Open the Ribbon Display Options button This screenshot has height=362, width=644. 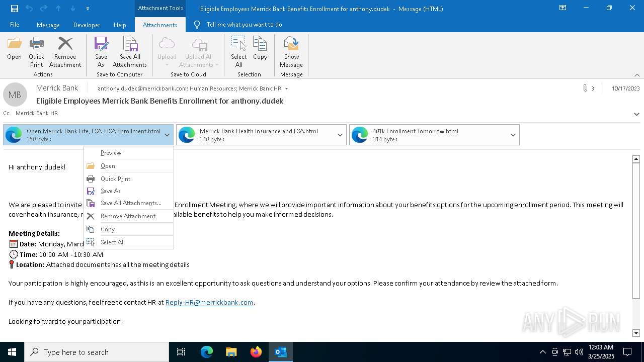tap(563, 8)
